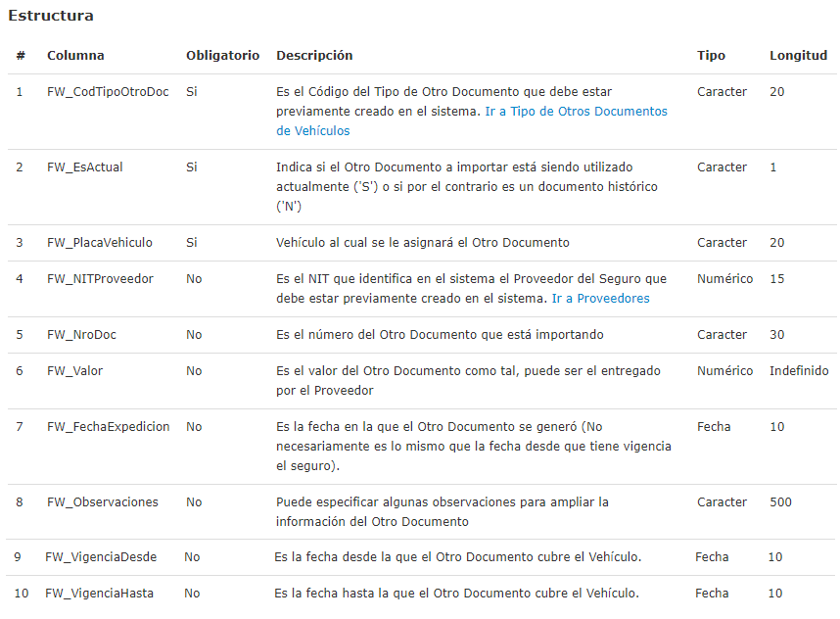Click the Tipo column header
This screenshot has width=840, height=619.
point(710,56)
